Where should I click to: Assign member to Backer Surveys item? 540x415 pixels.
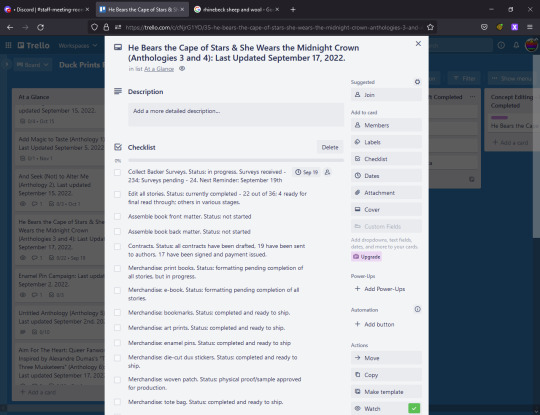(328, 172)
